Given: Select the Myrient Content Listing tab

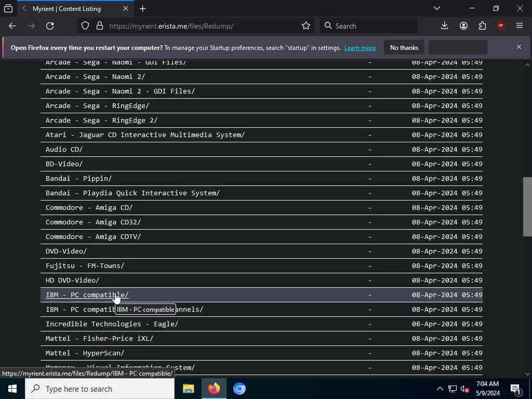Looking at the screenshot, I should tap(75, 9).
